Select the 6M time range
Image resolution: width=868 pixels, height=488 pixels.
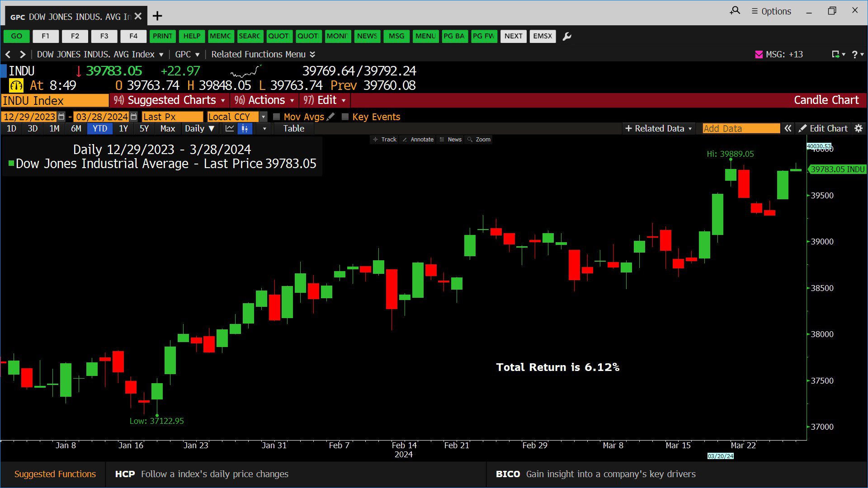(x=76, y=128)
